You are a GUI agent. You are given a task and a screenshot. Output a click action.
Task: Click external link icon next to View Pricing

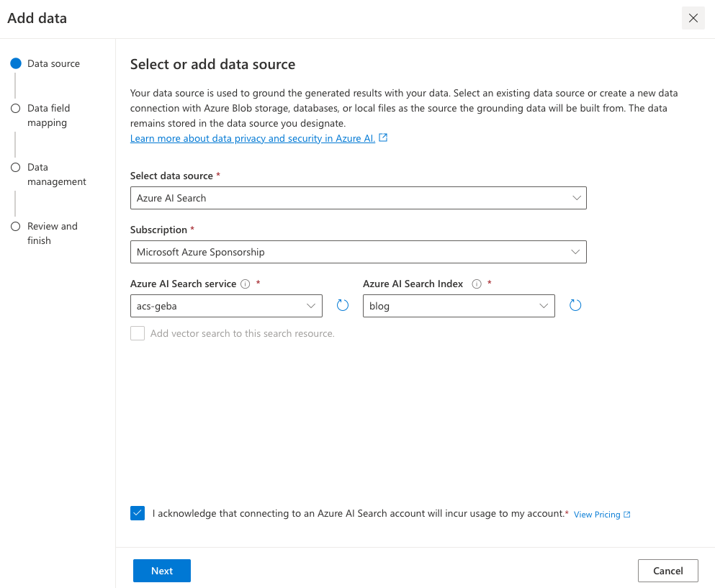[627, 515]
